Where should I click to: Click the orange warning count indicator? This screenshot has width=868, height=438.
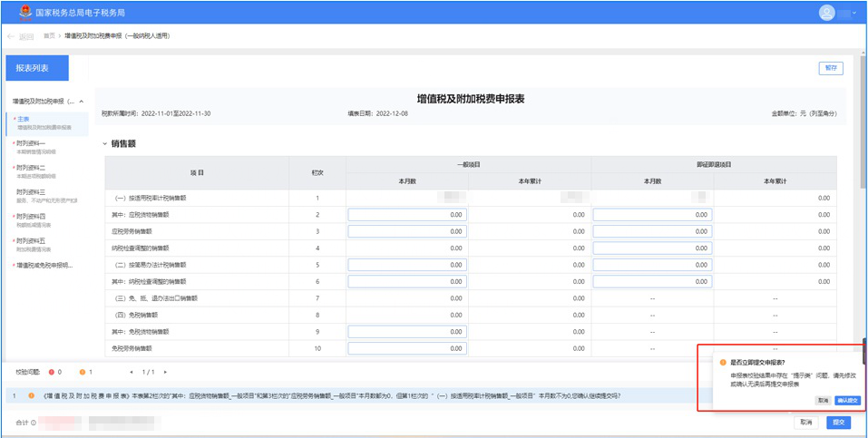pyautogui.click(x=83, y=372)
